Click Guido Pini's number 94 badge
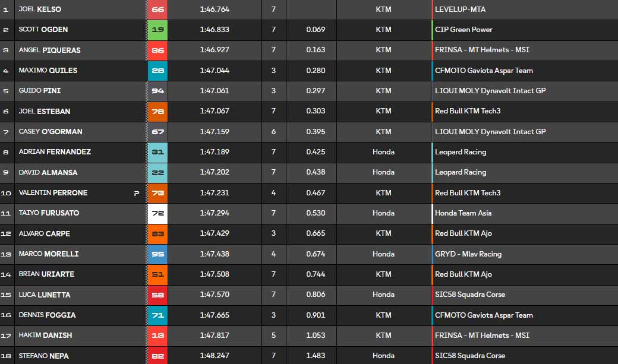 [x=157, y=91]
